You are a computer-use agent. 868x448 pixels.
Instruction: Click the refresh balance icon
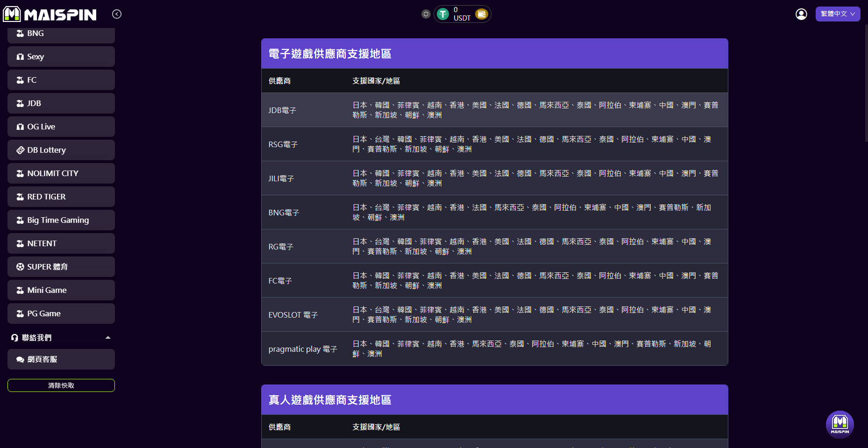[426, 14]
